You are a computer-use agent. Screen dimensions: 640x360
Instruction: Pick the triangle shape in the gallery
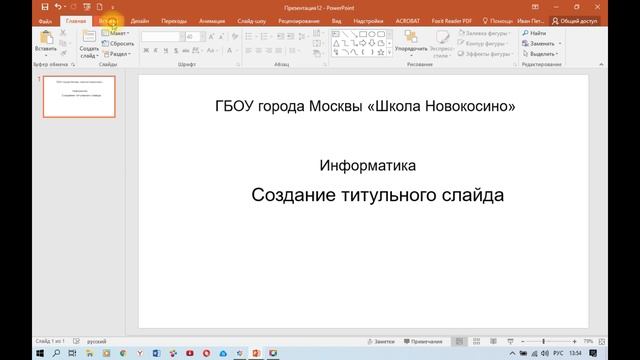click(x=336, y=43)
